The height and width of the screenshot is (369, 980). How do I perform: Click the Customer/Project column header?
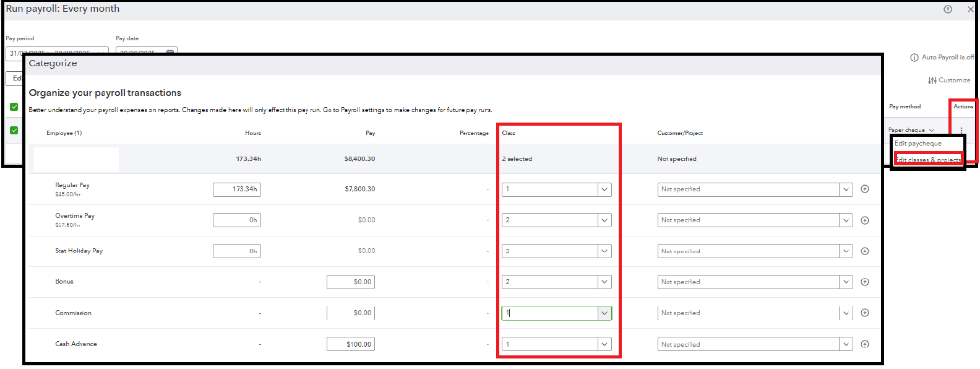click(x=680, y=133)
